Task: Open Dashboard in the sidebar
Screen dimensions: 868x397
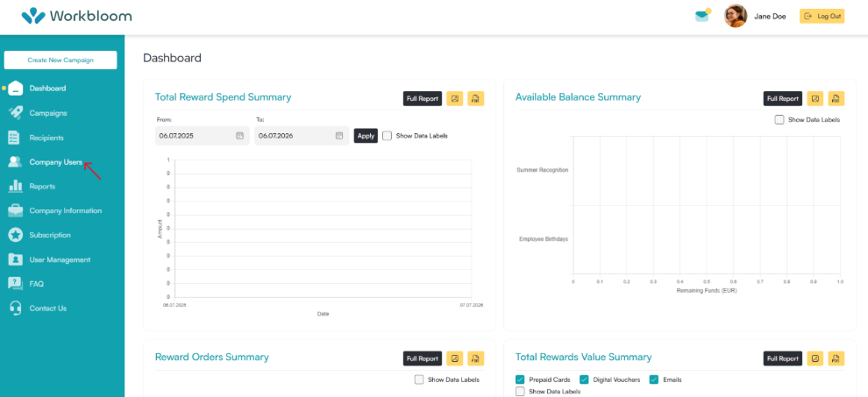Action: (x=47, y=88)
